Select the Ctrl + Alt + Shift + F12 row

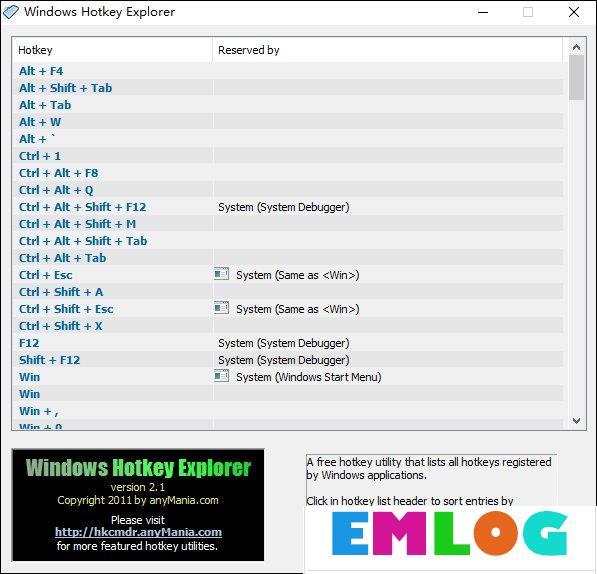point(288,207)
